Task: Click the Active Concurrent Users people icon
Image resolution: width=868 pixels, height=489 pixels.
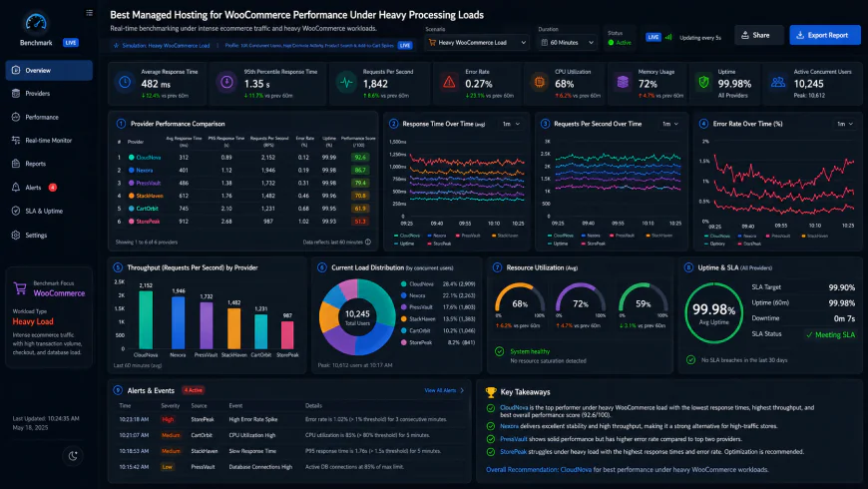Action: point(778,83)
